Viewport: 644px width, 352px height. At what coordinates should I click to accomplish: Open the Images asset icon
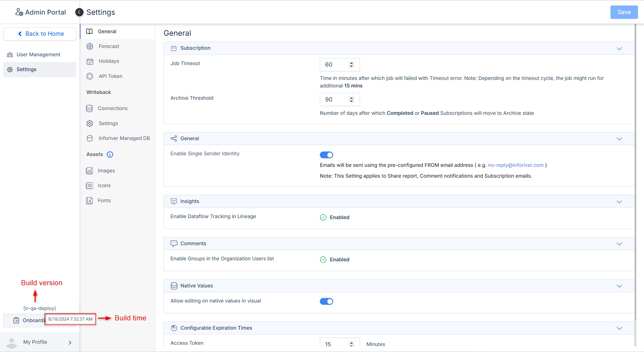(x=89, y=171)
